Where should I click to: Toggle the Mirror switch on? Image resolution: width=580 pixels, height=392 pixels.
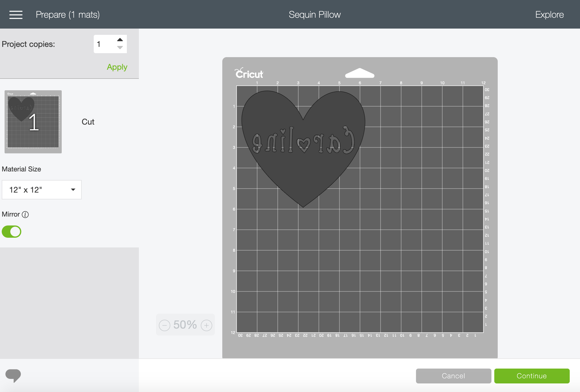coord(12,231)
